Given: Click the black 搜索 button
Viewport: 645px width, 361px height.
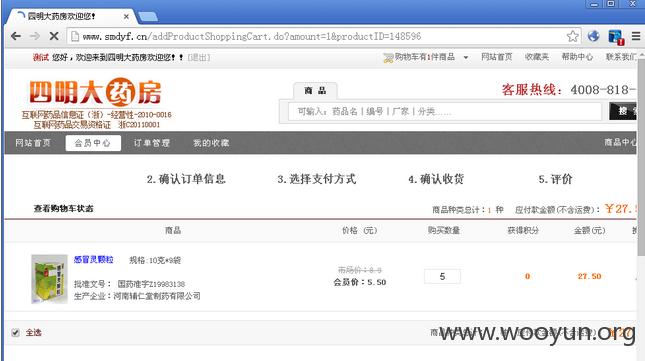Looking at the screenshot, I should pos(623,111).
